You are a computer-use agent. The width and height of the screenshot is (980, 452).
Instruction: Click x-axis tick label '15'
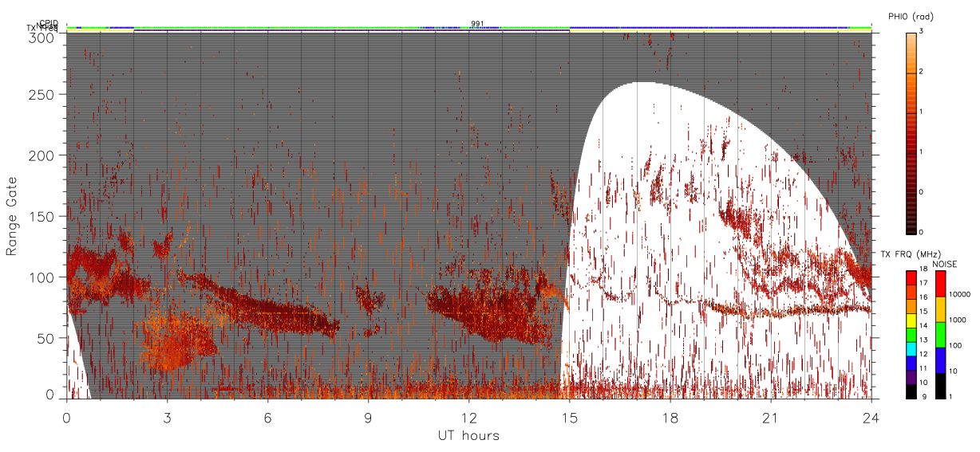569,418
